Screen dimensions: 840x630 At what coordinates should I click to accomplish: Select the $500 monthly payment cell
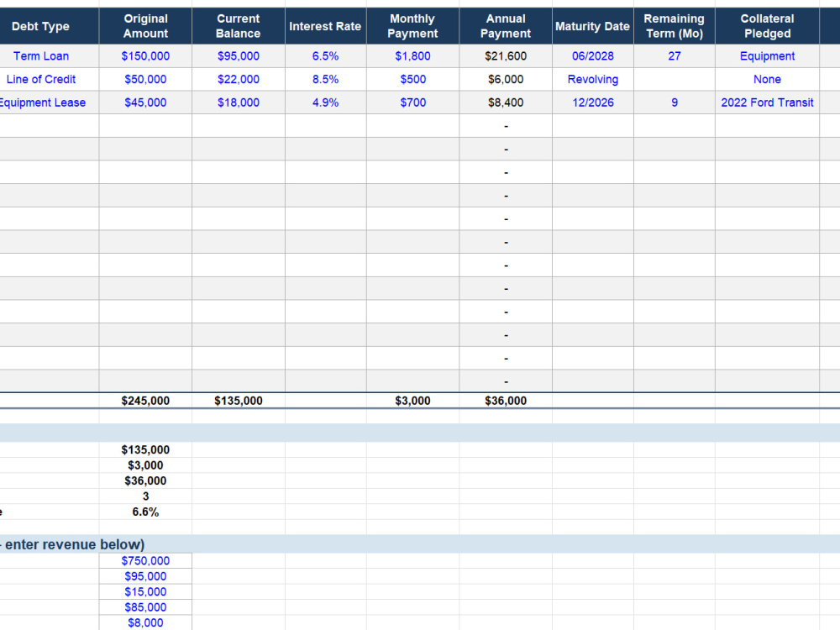tap(412, 79)
